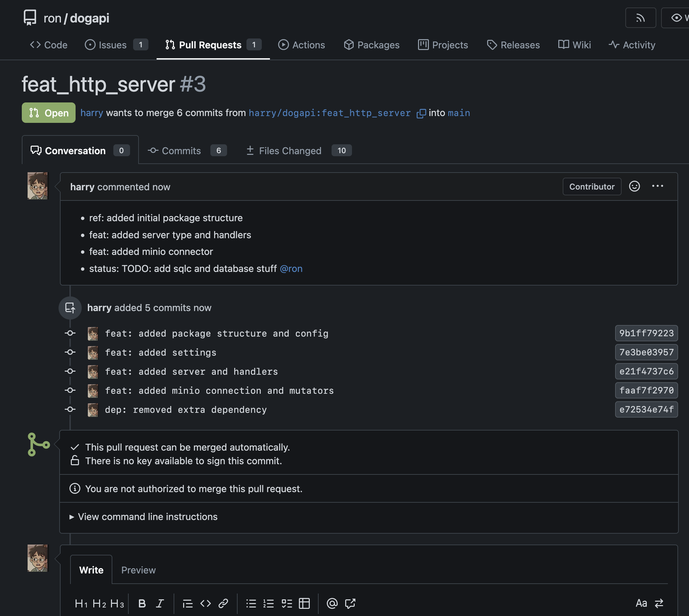Viewport: 689px width, 616px height.
Task: Click the @ron mention in the comment
Action: [291, 269]
